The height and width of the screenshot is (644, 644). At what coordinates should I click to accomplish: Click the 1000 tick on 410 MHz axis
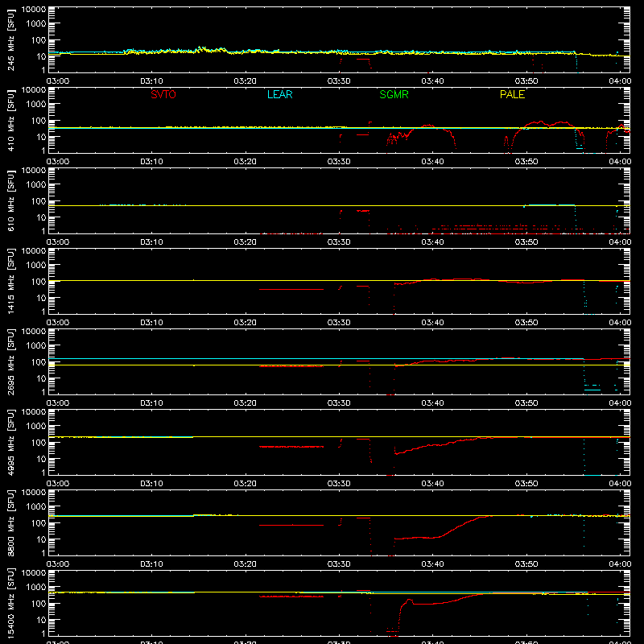(36, 105)
